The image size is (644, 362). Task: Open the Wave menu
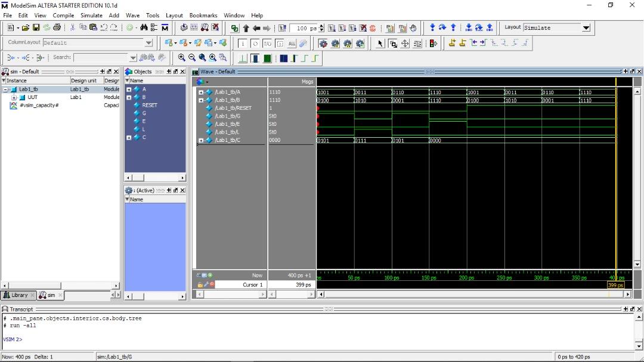132,15
